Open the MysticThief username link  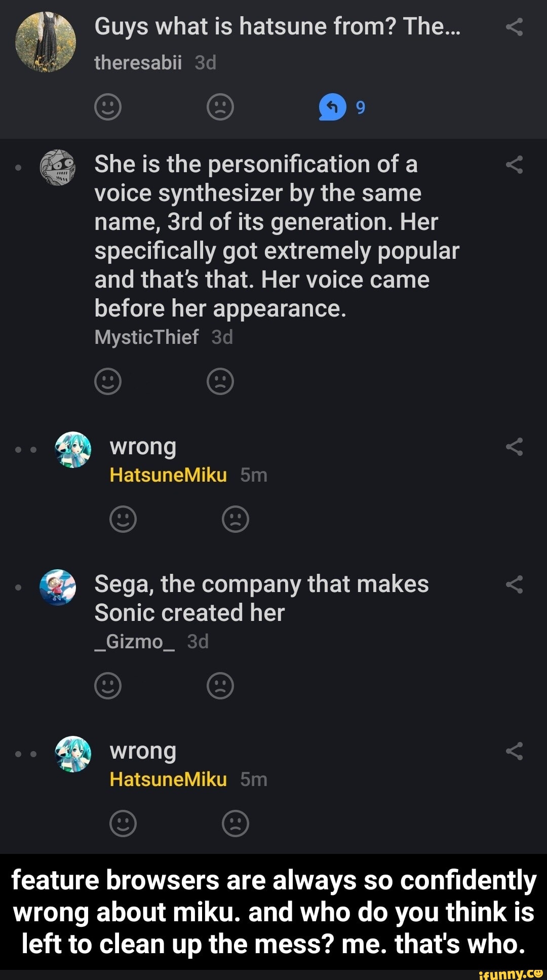pos(146,337)
